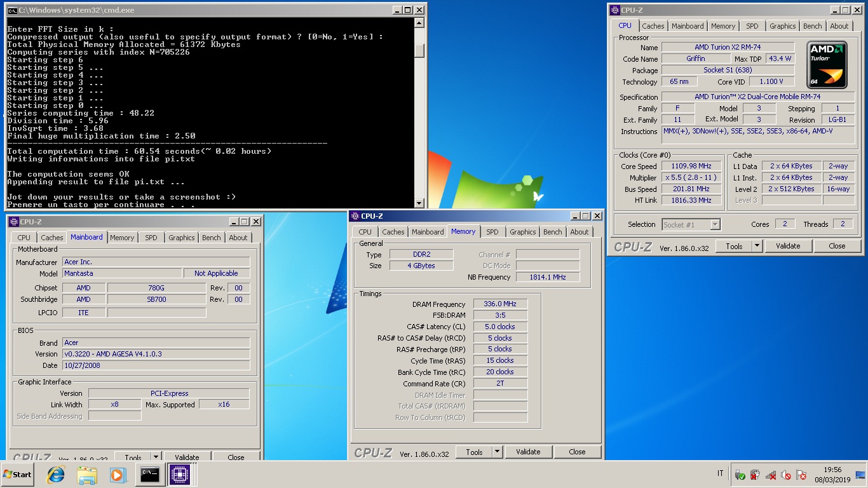The height and width of the screenshot is (488, 868).
Task: Click the cmd.exe window title bar icon
Action: (x=12, y=10)
